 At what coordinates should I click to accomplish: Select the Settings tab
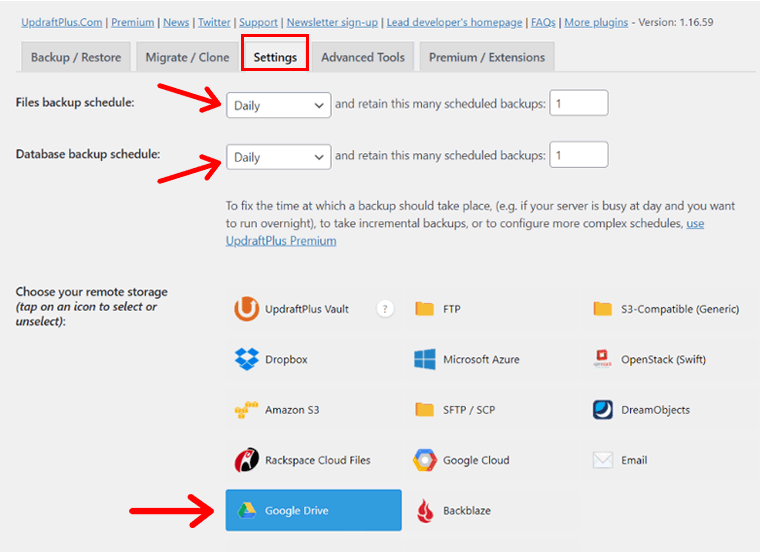point(275,57)
